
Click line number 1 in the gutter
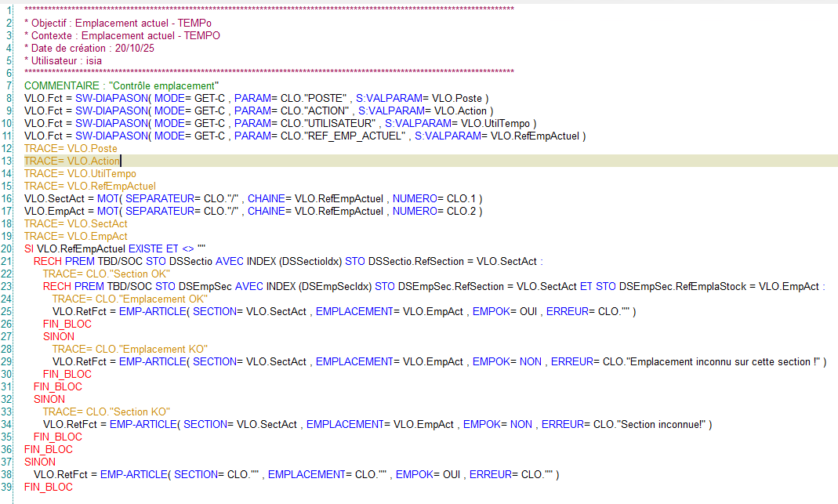tap(9, 10)
